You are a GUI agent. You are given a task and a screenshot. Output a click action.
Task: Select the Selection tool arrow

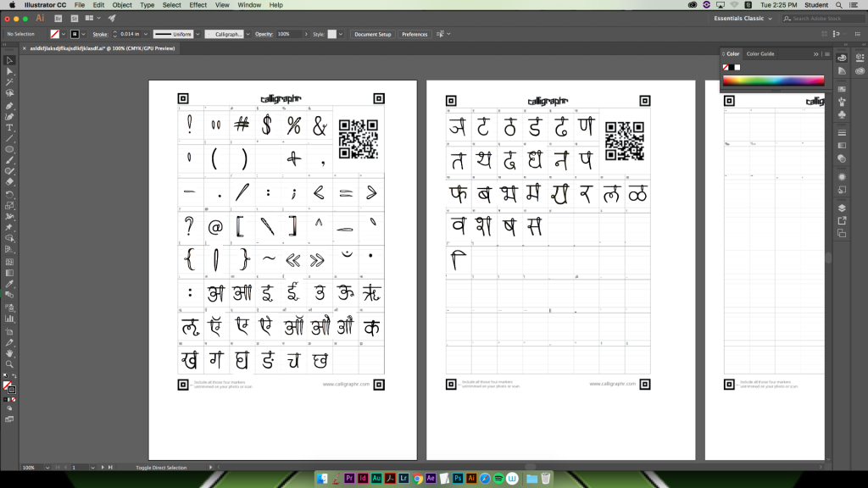click(x=9, y=60)
